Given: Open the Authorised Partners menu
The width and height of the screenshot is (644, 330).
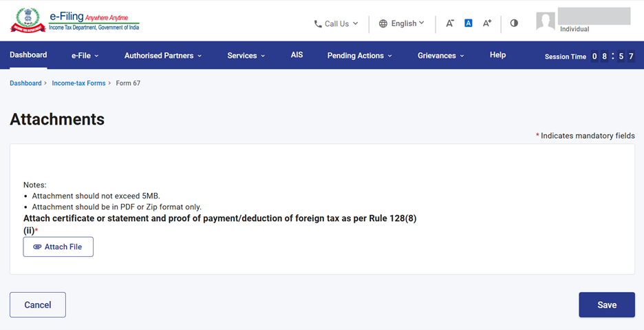Looking at the screenshot, I should click(x=163, y=56).
